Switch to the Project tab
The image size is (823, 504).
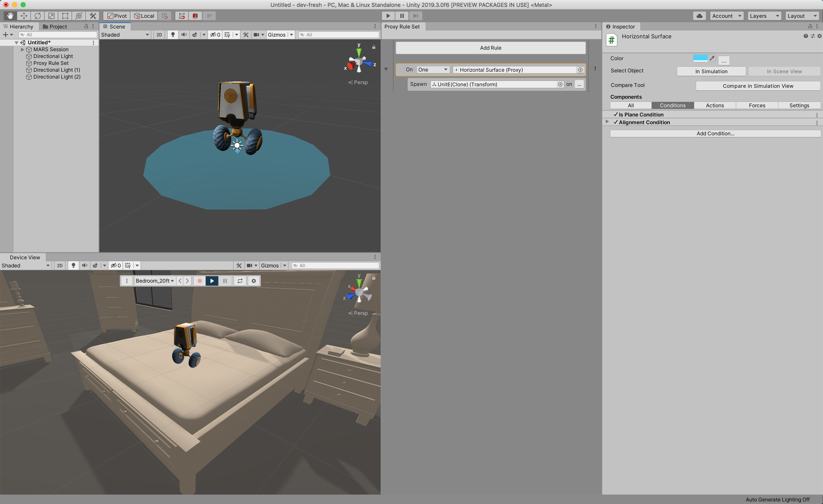55,27
